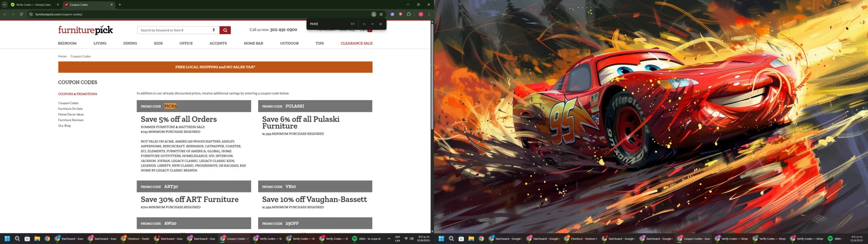Open Spotify Alleh on right monitor taskbar

click(834, 238)
